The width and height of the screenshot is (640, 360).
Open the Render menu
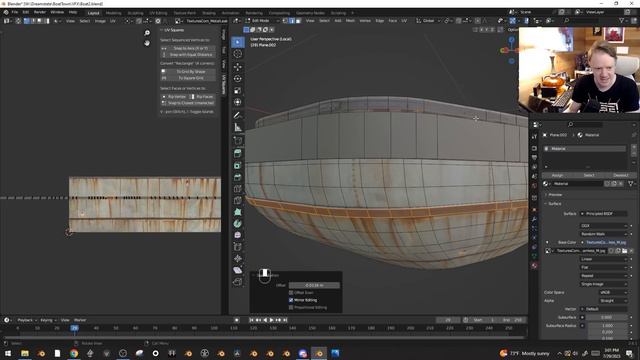point(40,12)
